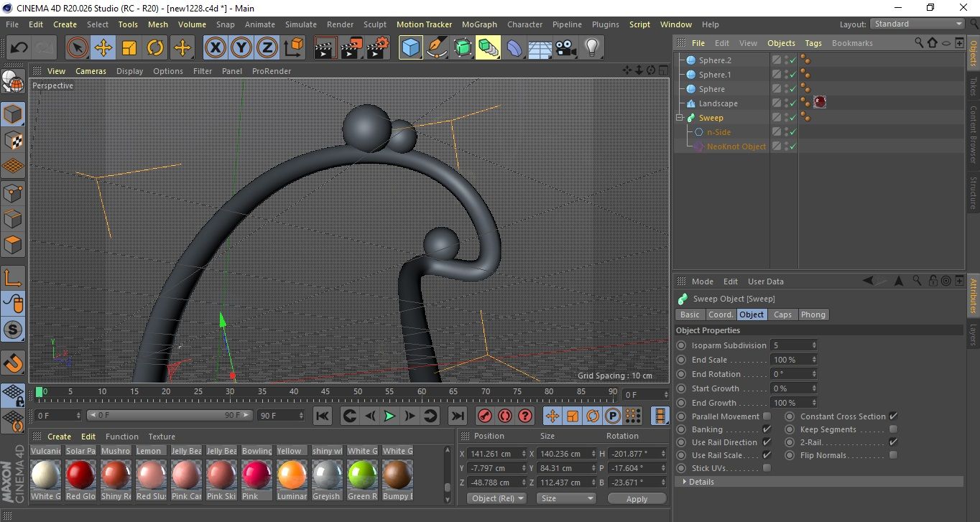The width and height of the screenshot is (980, 522).
Task: Click the red Record Active Objects button
Action: point(485,416)
